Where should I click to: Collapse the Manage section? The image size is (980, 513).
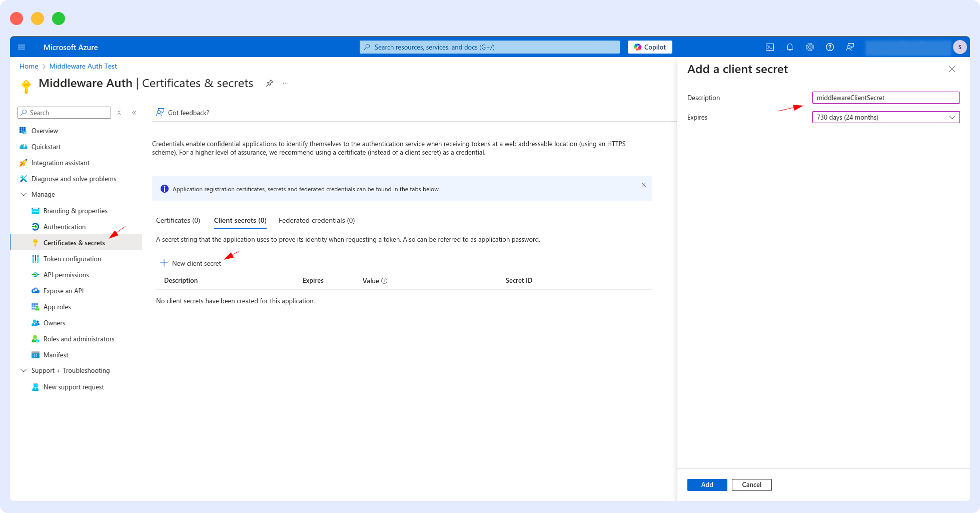coord(24,194)
